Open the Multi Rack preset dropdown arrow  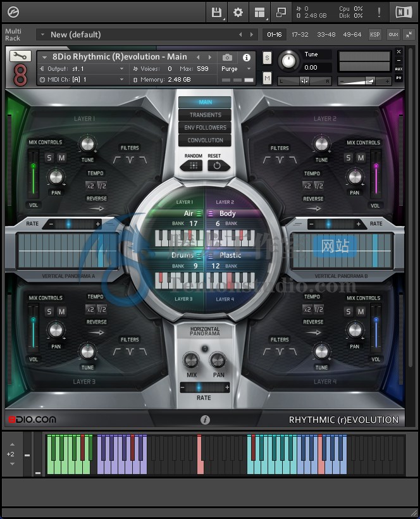[42, 34]
